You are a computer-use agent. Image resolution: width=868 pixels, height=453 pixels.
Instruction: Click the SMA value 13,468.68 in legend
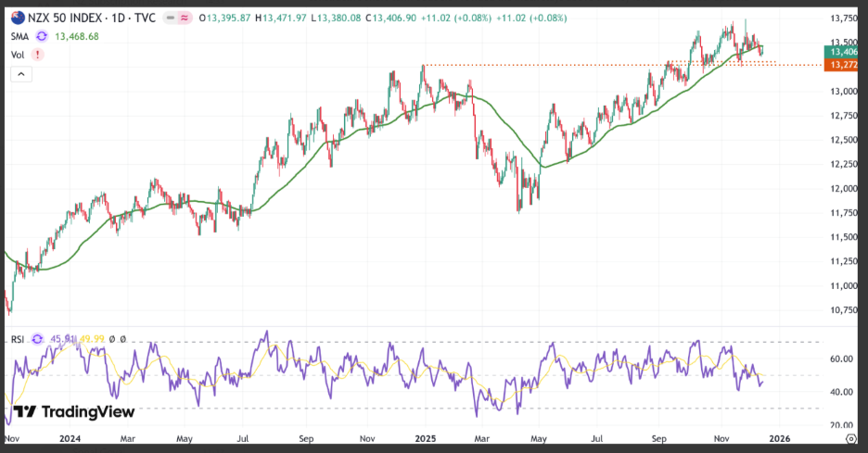pos(77,36)
